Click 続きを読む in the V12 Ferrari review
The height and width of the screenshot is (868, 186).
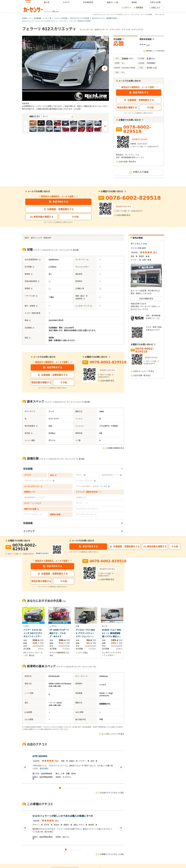coord(49,832)
